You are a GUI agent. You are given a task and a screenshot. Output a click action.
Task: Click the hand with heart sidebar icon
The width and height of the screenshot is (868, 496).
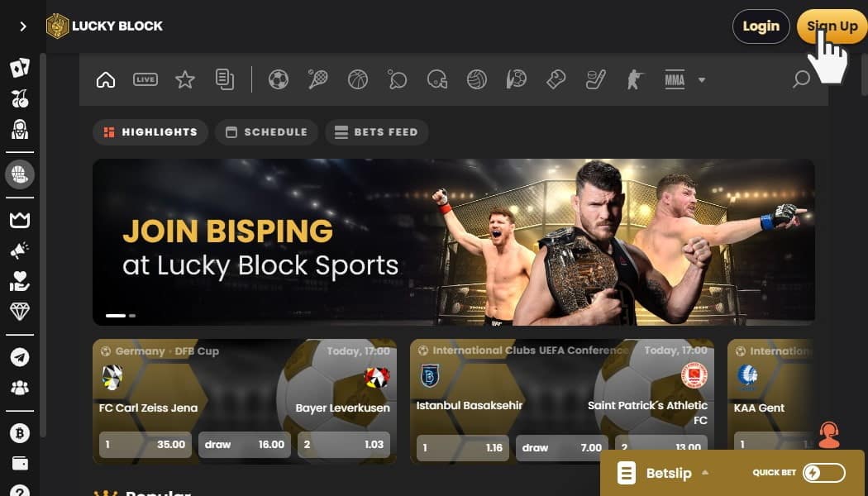tap(20, 281)
